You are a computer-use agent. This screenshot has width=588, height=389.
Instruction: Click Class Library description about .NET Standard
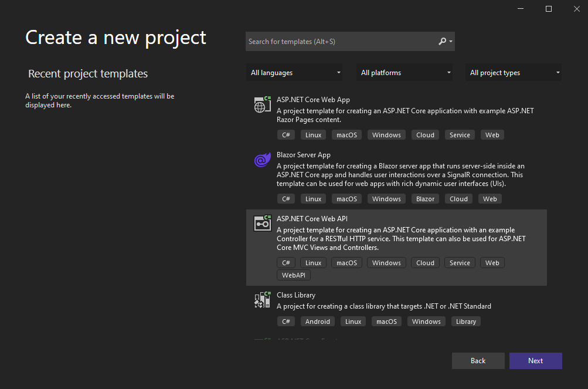point(383,306)
